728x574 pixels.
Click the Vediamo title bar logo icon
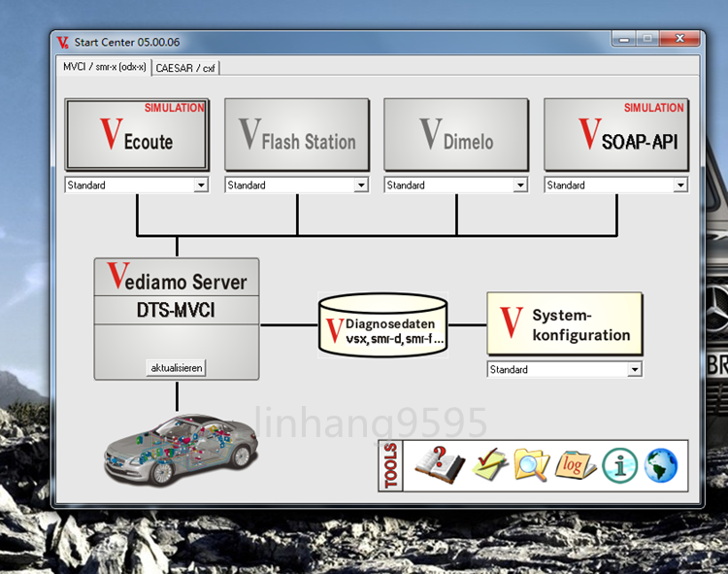(x=63, y=43)
